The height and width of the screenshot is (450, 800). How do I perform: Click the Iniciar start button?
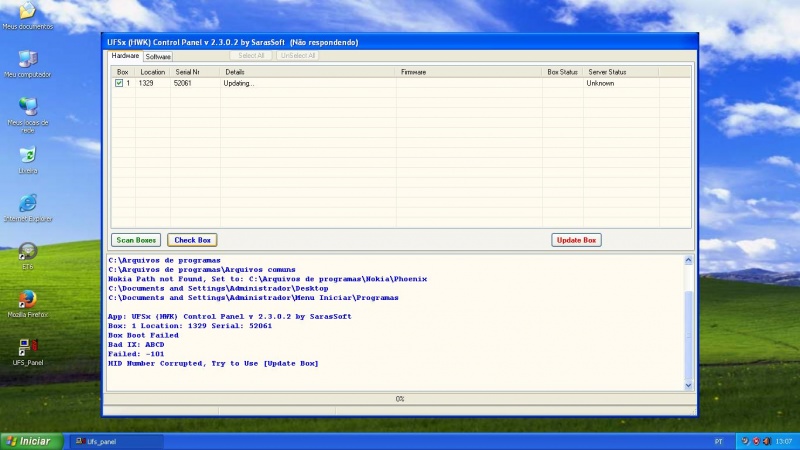pos(32,441)
